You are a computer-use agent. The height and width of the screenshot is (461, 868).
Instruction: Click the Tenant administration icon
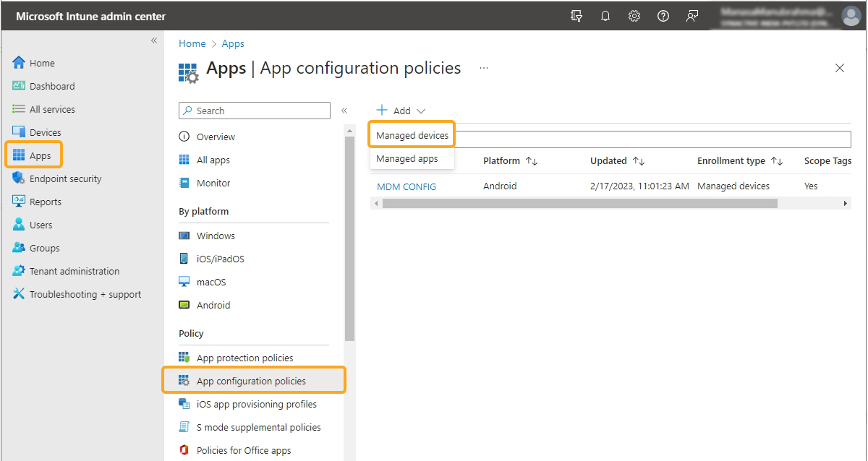click(x=19, y=272)
